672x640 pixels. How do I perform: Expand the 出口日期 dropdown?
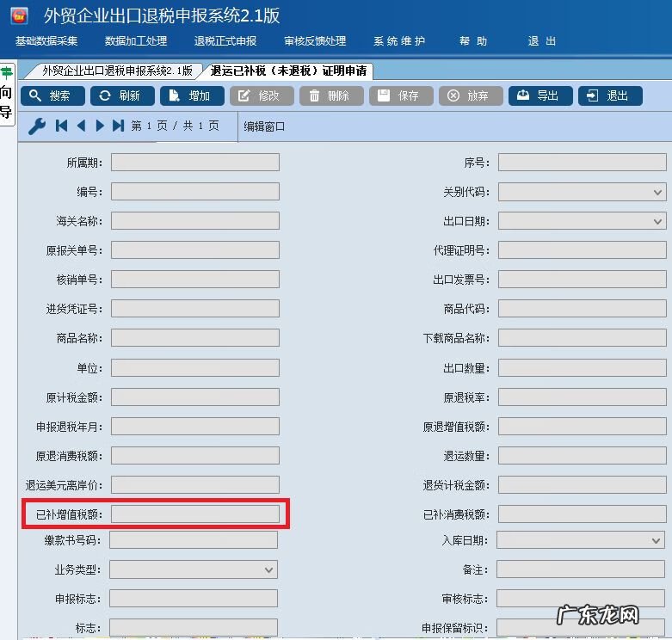[657, 221]
